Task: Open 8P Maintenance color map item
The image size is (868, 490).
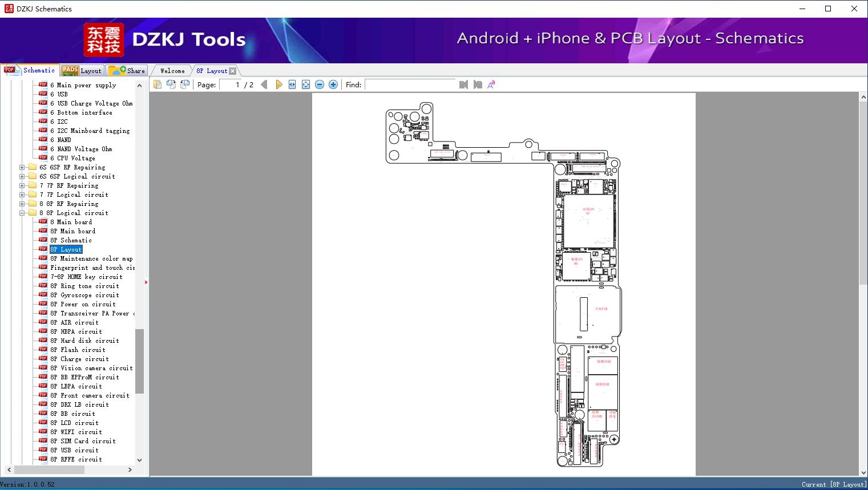Action: pos(91,258)
